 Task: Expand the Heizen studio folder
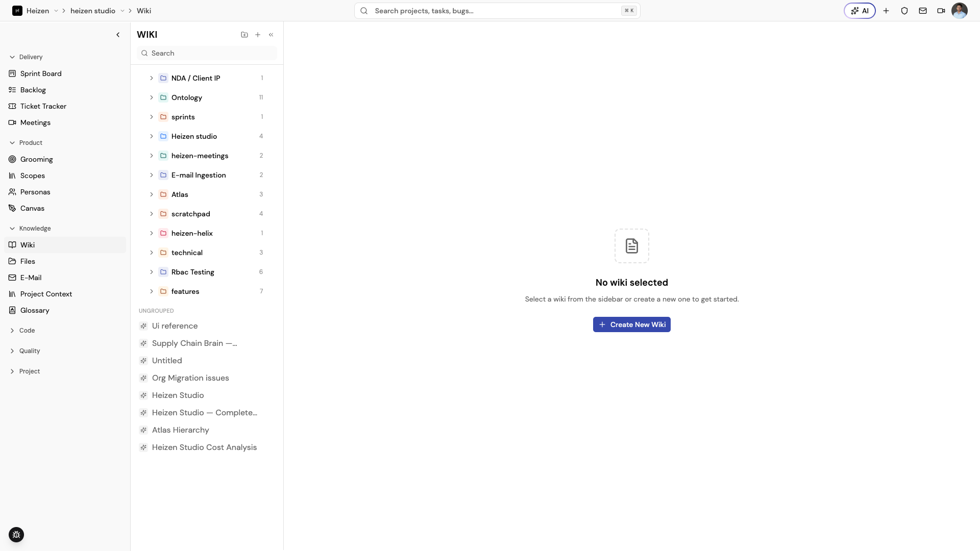point(151,136)
